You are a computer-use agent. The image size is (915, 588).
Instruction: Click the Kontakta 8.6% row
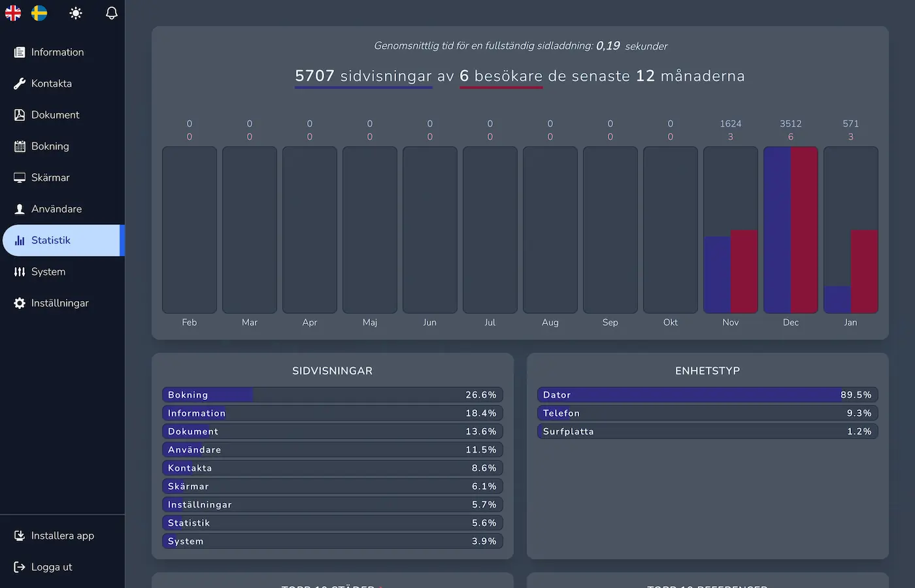point(333,468)
